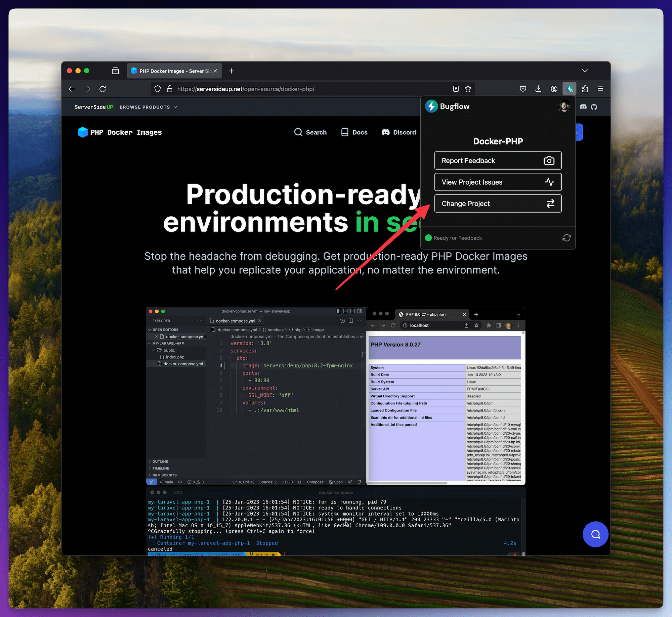This screenshot has width=672, height=617.
Task: Open the Firefox hamburger menu
Action: pos(600,89)
